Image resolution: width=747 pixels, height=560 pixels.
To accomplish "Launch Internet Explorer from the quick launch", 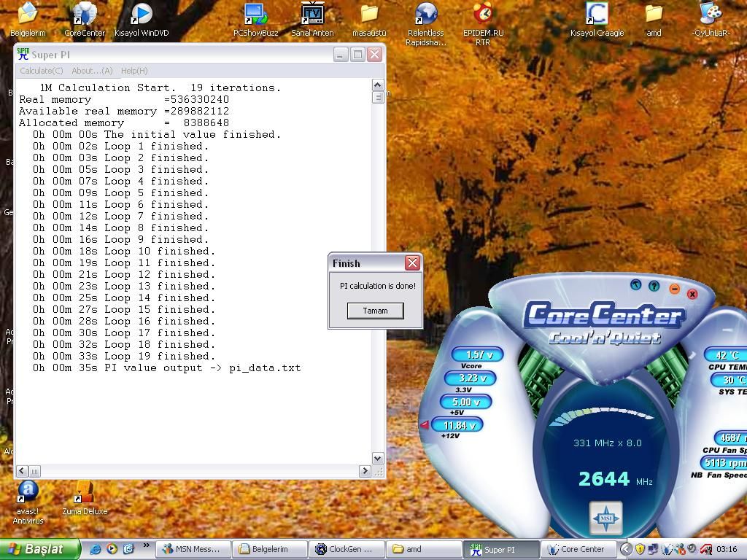I will [x=95, y=549].
